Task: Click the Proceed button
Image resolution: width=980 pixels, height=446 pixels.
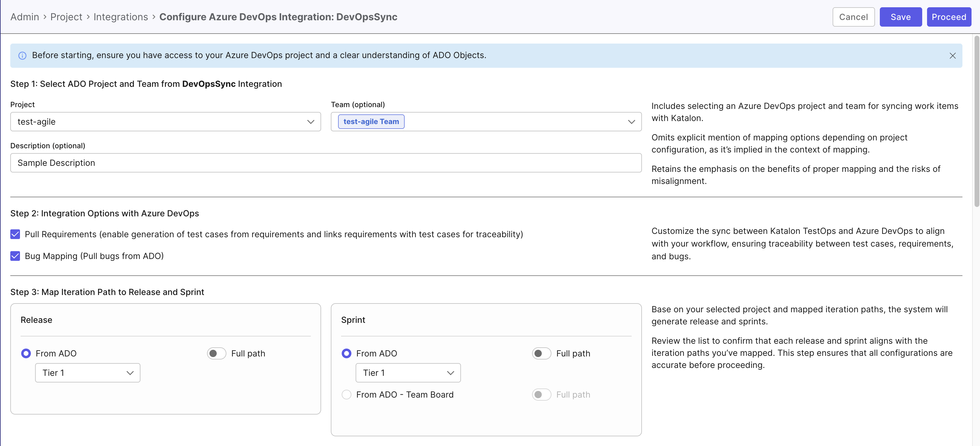Action: coord(949,17)
